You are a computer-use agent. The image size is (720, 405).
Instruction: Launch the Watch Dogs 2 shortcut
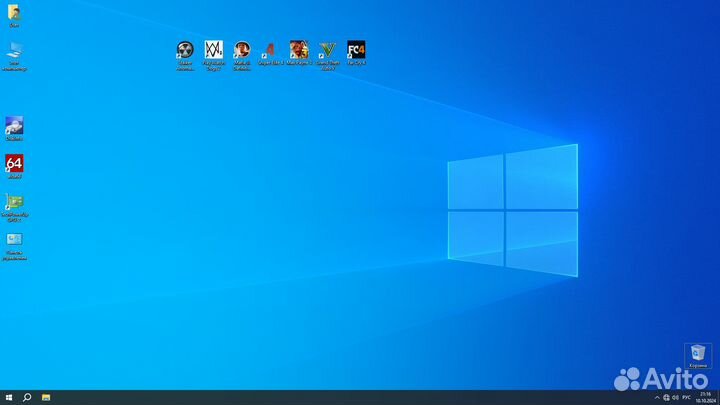coord(214,56)
